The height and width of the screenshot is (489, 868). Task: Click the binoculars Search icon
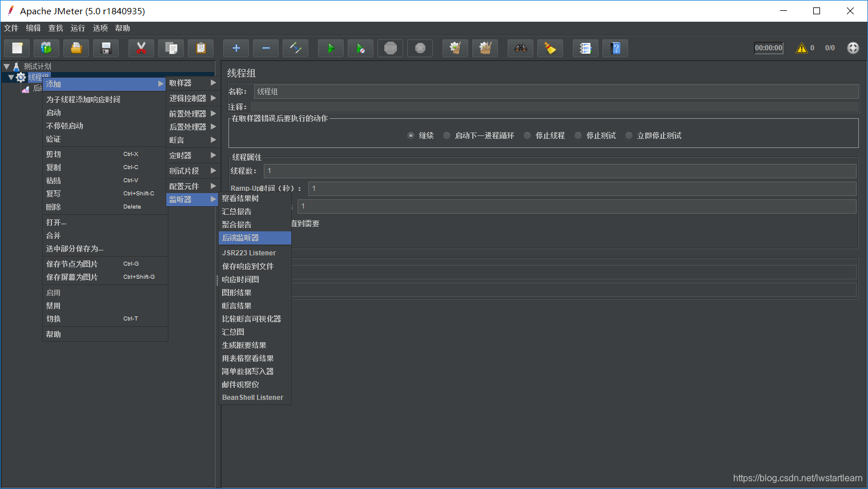520,49
